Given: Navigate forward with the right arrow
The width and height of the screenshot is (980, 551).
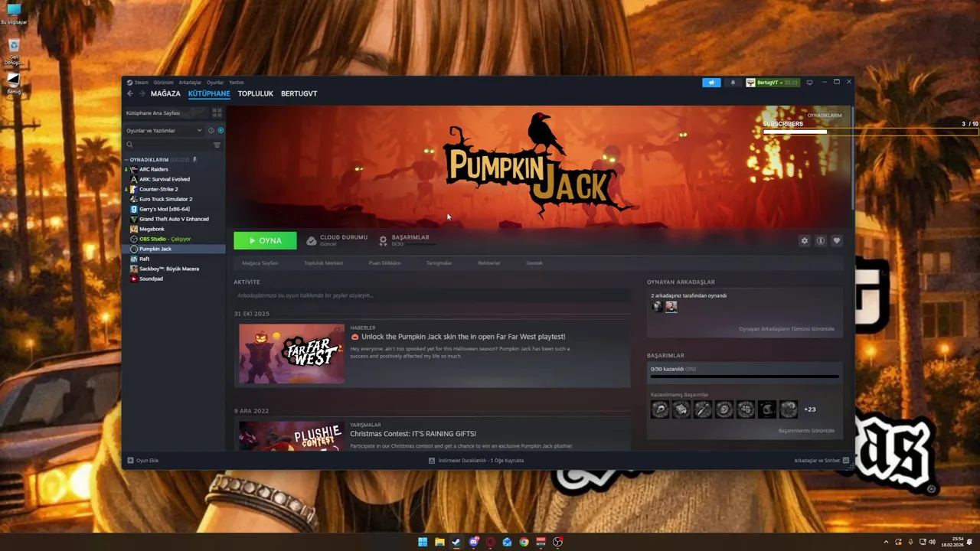Looking at the screenshot, I should tap(142, 93).
